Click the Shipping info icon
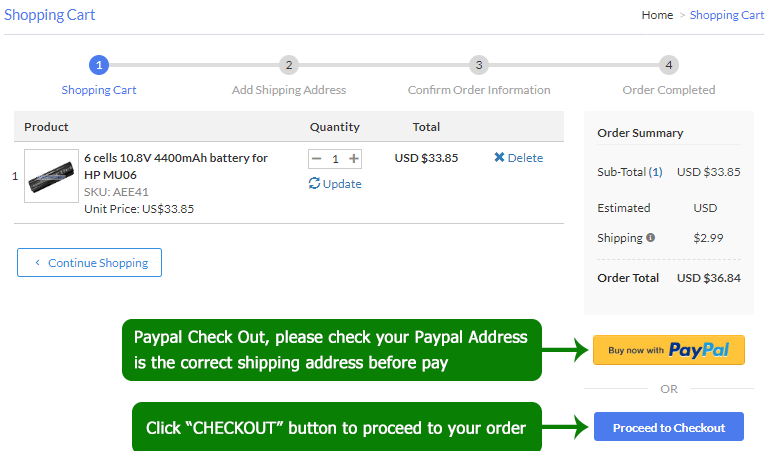 click(x=651, y=238)
